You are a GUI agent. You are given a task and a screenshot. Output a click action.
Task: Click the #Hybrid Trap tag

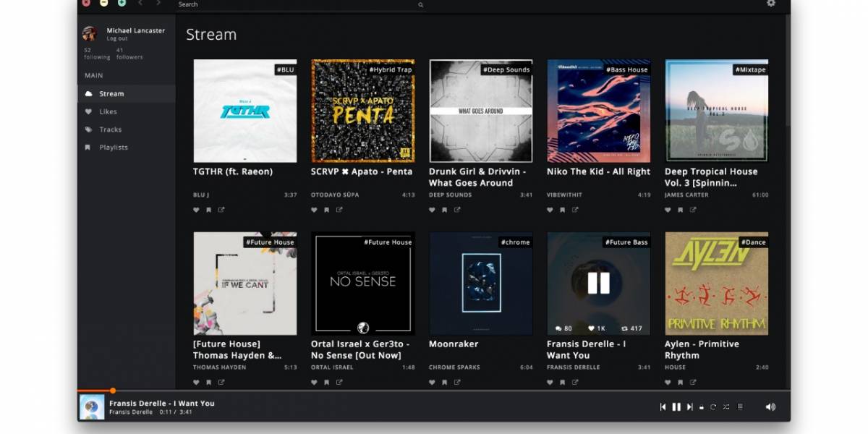[391, 69]
